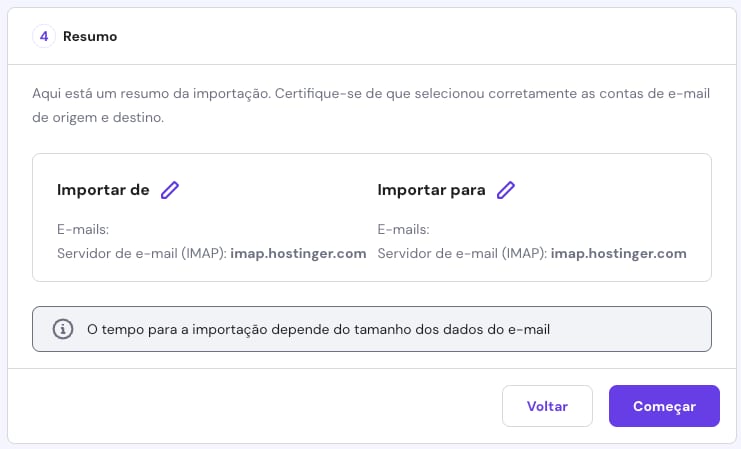Click 'Servidor de e-mail (IMAP)' label under 'Importar de'

(x=141, y=254)
